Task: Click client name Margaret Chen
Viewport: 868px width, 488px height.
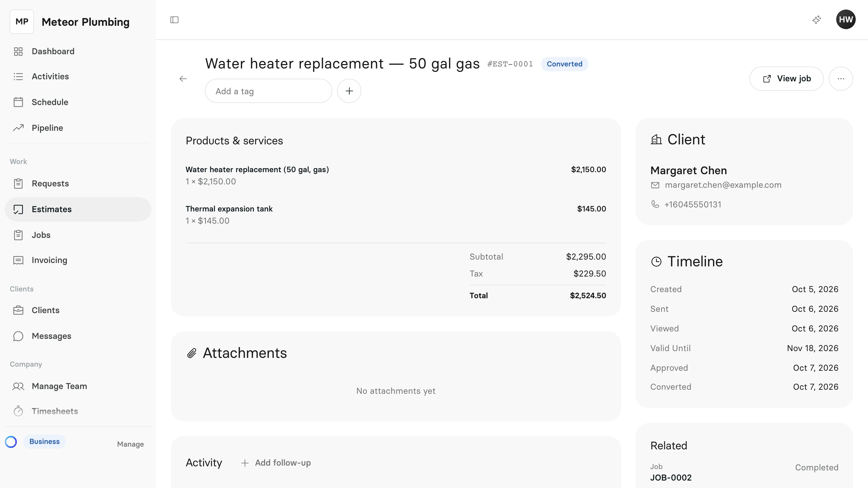Action: (x=689, y=170)
